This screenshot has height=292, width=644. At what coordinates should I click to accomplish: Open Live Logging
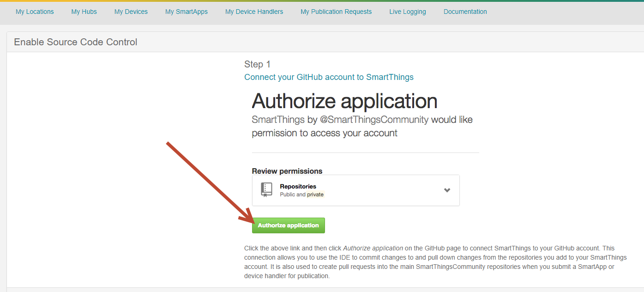[x=408, y=12]
